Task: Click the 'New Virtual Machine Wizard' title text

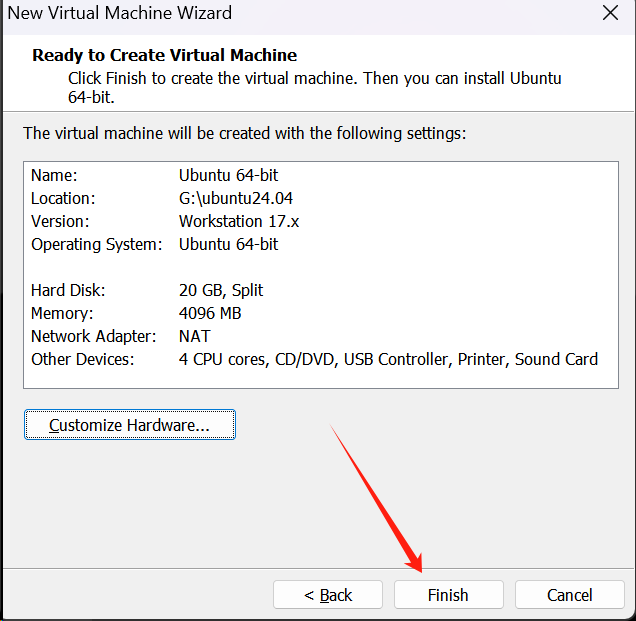Action: coord(120,13)
